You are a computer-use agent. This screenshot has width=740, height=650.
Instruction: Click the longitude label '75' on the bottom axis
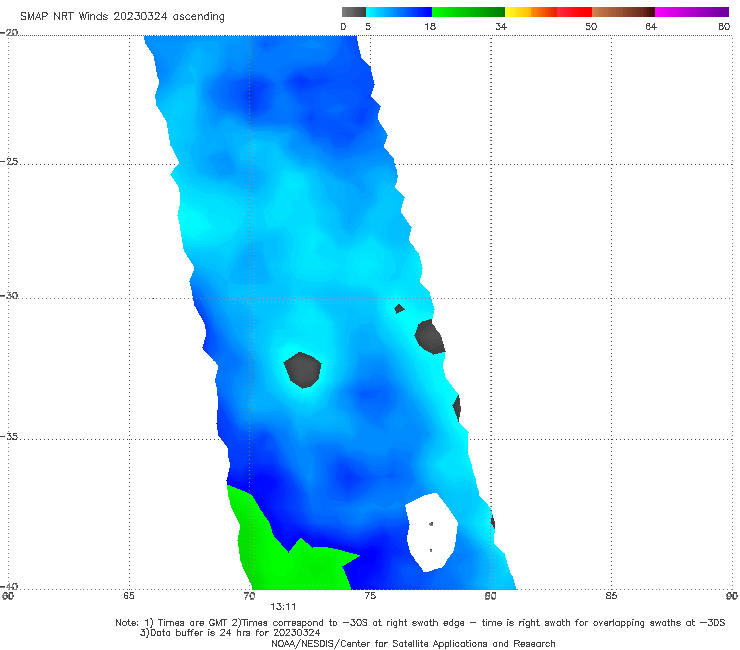pyautogui.click(x=370, y=596)
